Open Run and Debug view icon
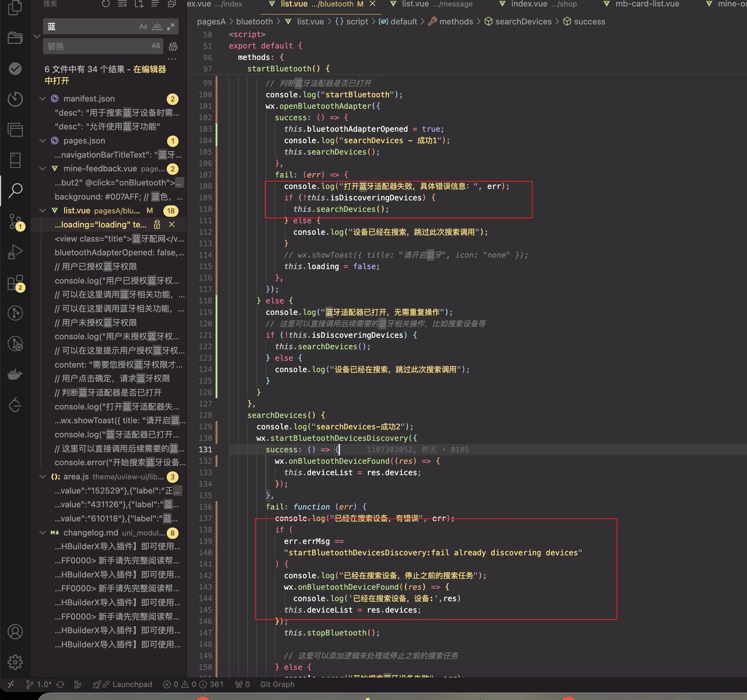 15,252
